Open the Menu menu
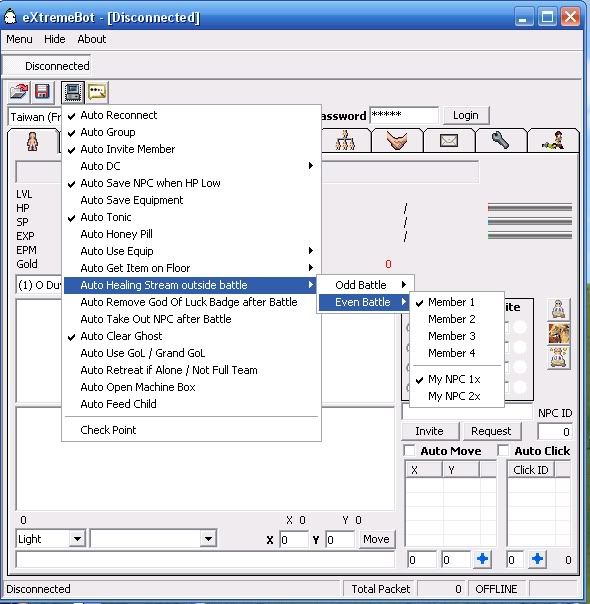This screenshot has height=604, width=590. (19, 39)
